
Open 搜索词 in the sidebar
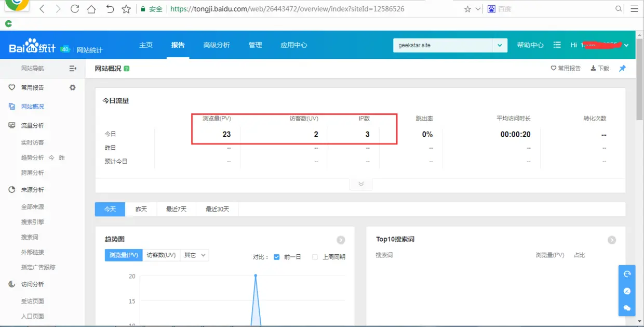30,237
